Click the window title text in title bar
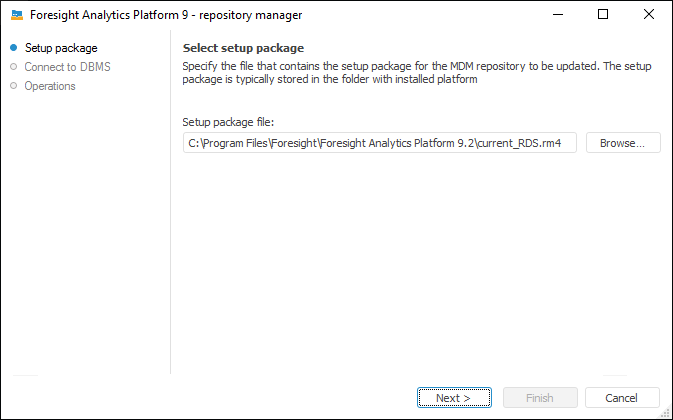This screenshot has width=673, height=420. click(x=166, y=15)
